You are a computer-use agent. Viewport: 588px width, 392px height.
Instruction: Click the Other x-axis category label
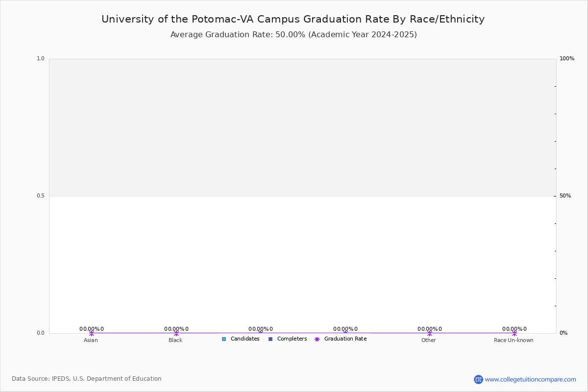click(x=429, y=341)
